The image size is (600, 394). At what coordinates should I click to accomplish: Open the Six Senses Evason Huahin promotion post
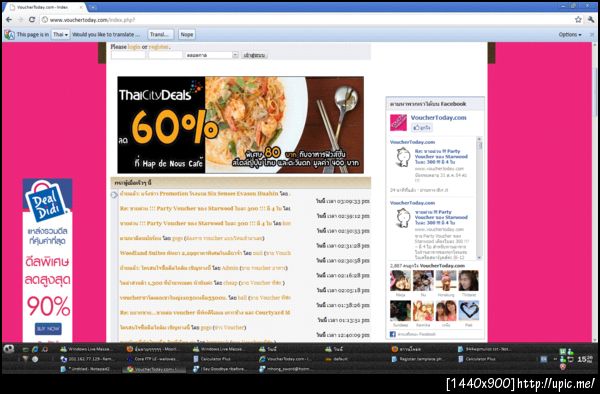click(x=199, y=194)
